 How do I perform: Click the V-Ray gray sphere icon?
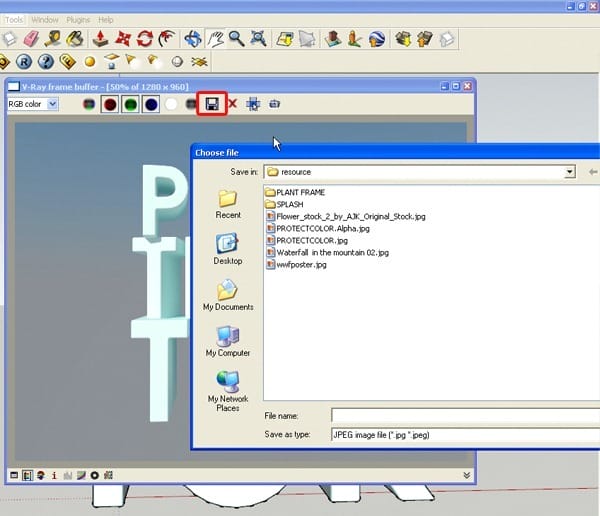[177, 62]
